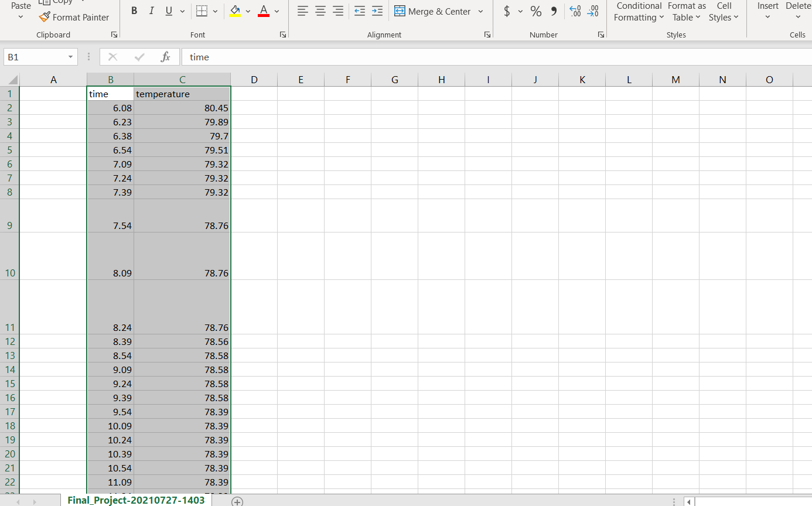Viewport: 812px width, 506px height.
Task: Click in the formula bar
Action: click(x=497, y=57)
